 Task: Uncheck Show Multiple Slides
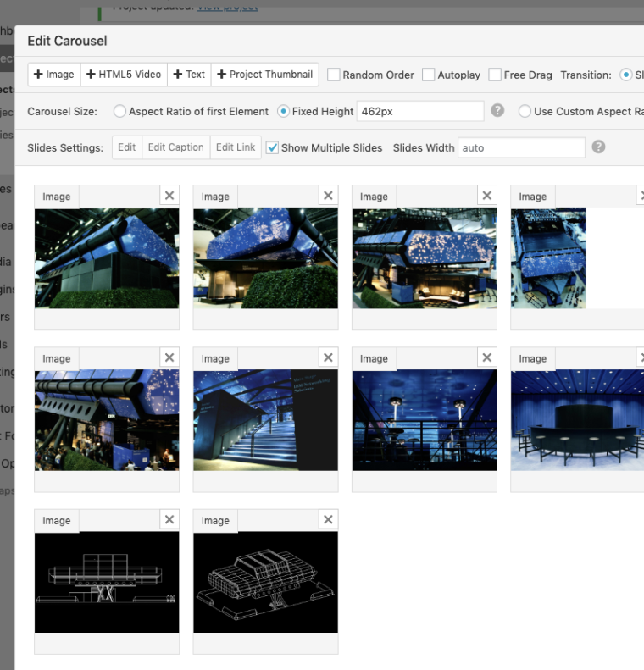tap(272, 147)
